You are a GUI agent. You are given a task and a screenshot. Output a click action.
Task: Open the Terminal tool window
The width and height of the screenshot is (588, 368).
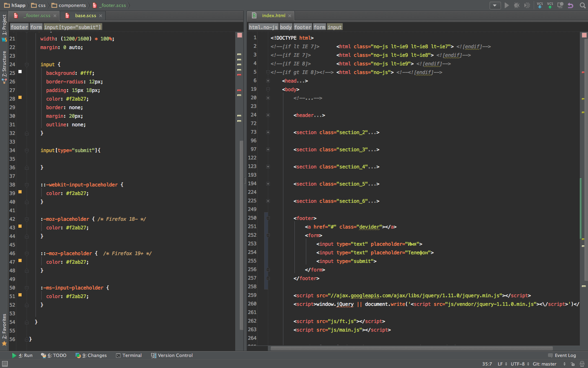(x=129, y=355)
